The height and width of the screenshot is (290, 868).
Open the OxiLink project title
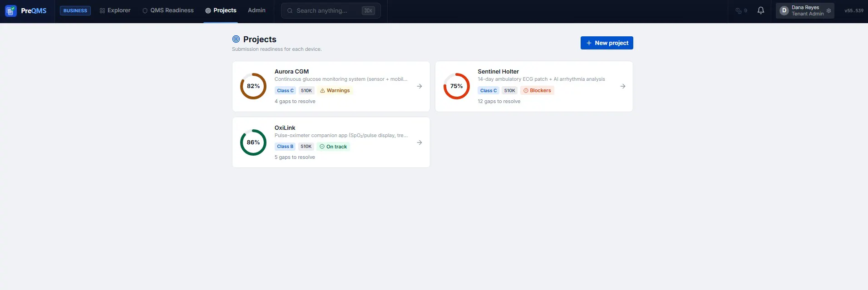point(285,128)
